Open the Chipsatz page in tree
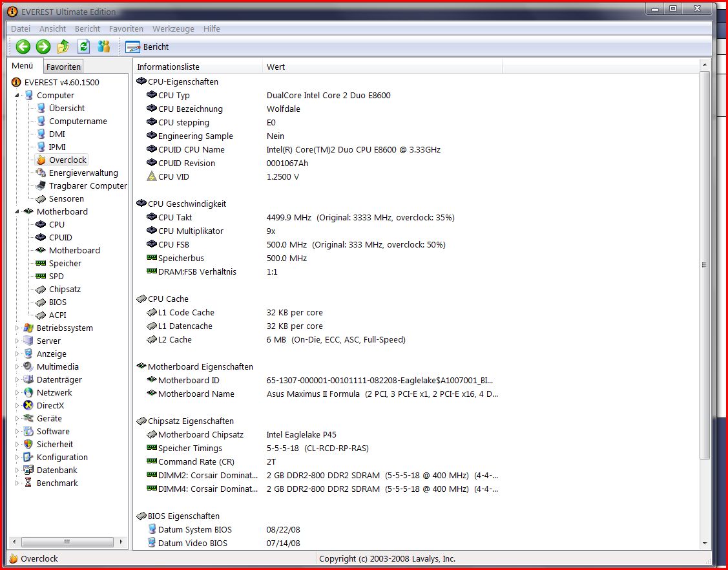This screenshot has height=570, width=728. point(65,289)
